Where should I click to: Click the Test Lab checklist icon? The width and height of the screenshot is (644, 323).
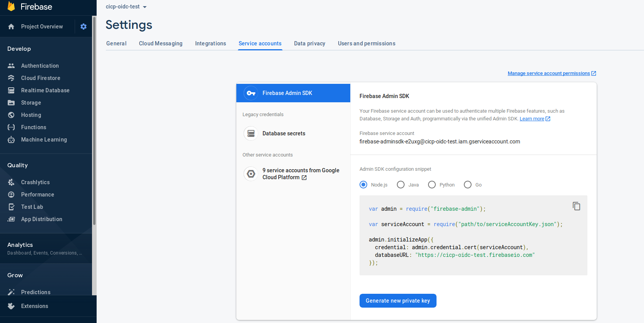11,207
